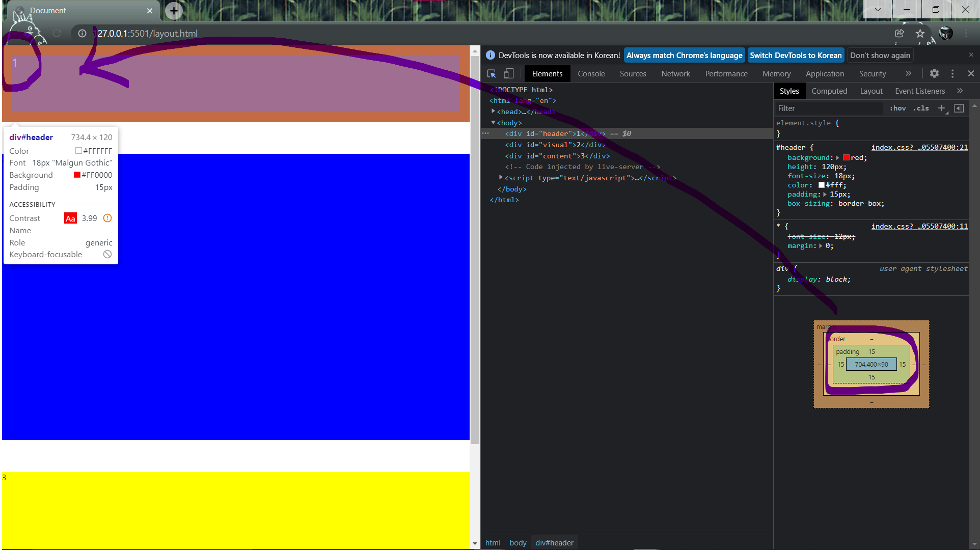This screenshot has height=550, width=980.
Task: Toggle the device toolbar icon
Action: click(508, 74)
